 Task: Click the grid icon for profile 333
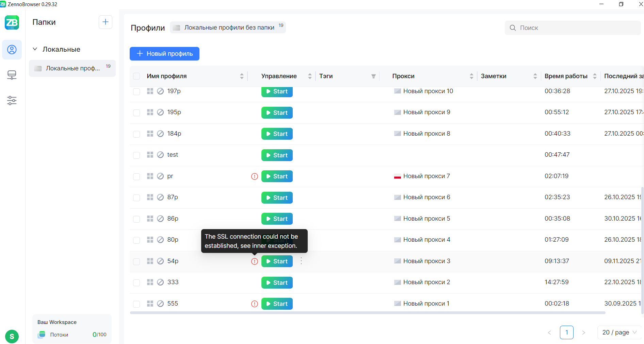(150, 282)
